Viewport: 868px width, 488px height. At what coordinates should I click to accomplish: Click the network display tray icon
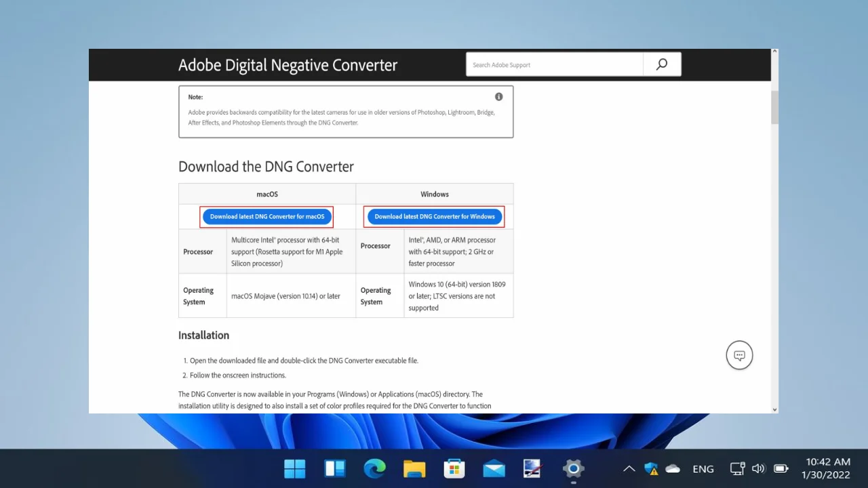737,468
